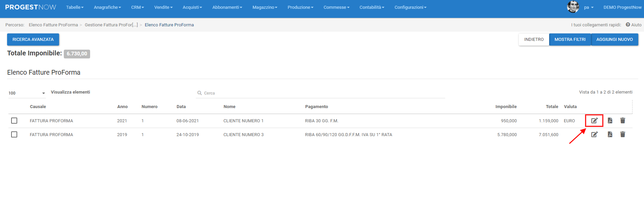
Task: Check the box for CLIENTE NUMERO 1 row
Action: [14, 121]
